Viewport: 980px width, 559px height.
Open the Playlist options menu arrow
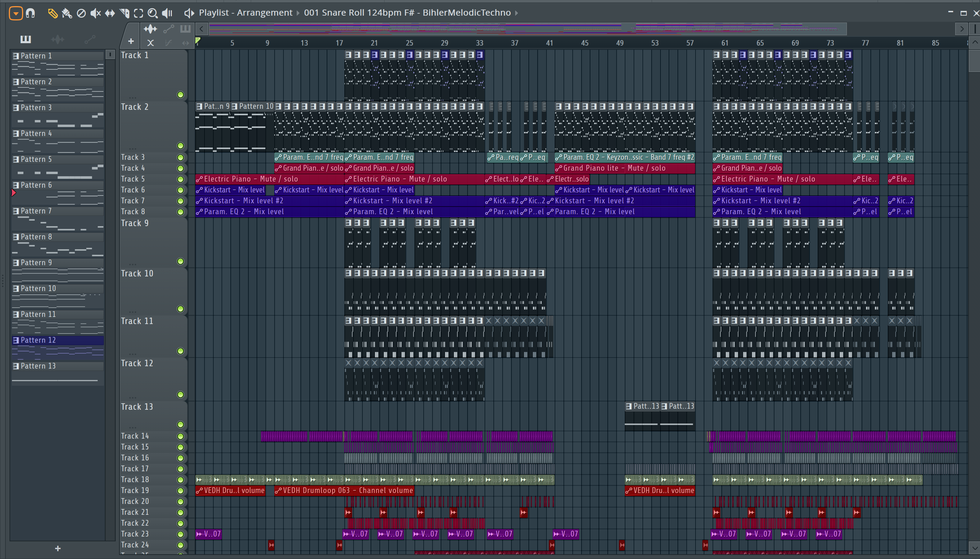tap(16, 14)
